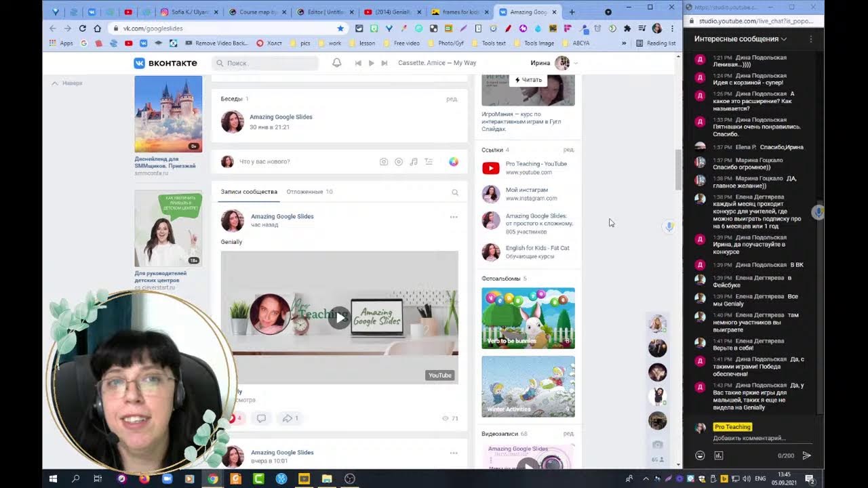This screenshot has width=868, height=488.
Task: Comment on the Genially post
Action: click(261, 418)
